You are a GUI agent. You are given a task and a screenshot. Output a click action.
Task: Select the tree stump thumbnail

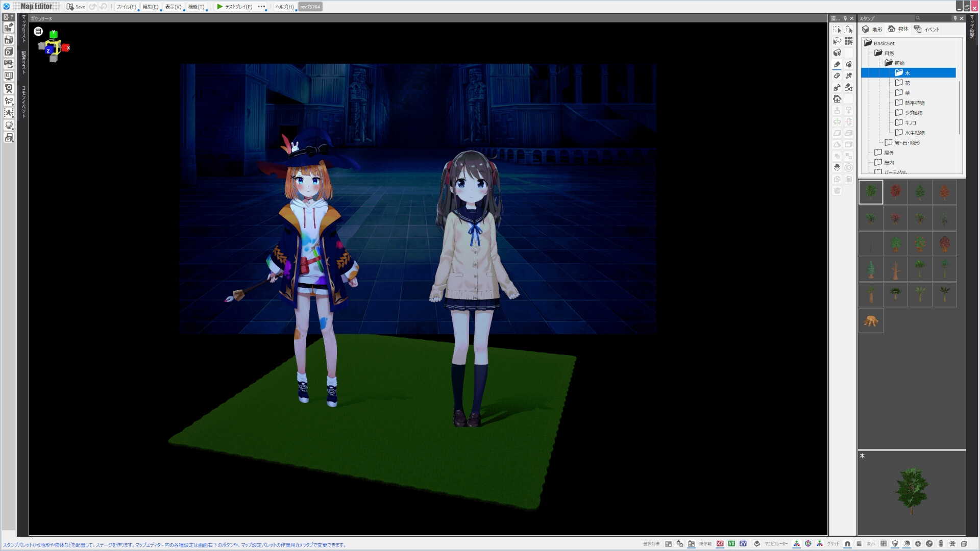tap(871, 320)
